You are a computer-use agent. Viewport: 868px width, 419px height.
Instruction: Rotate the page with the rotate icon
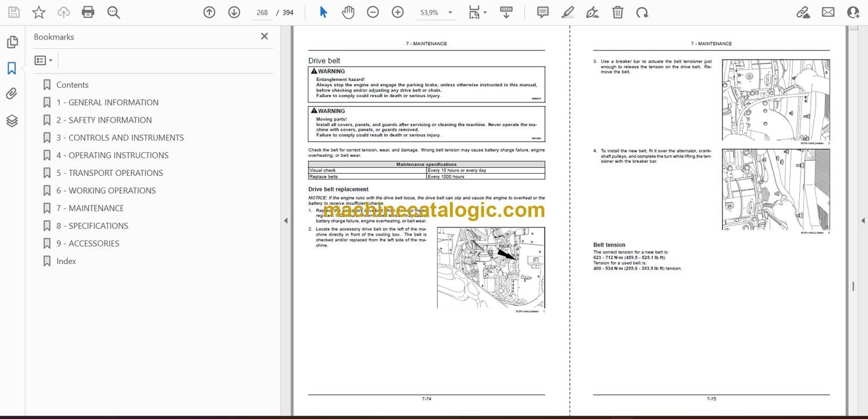coord(642,12)
